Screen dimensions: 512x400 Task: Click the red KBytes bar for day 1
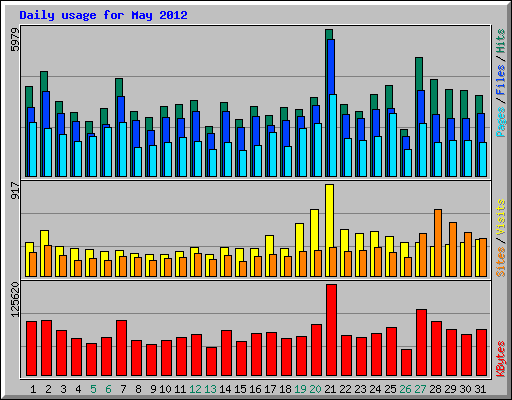(31, 349)
